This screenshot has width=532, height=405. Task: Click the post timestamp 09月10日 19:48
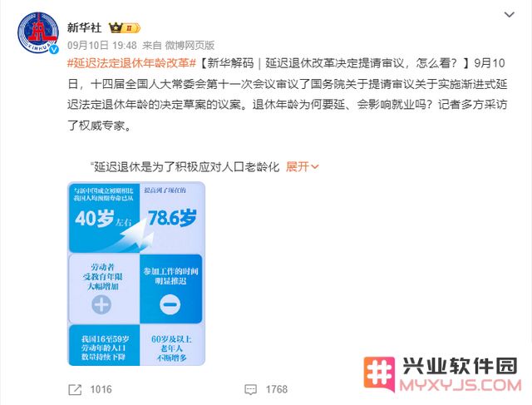pos(101,45)
